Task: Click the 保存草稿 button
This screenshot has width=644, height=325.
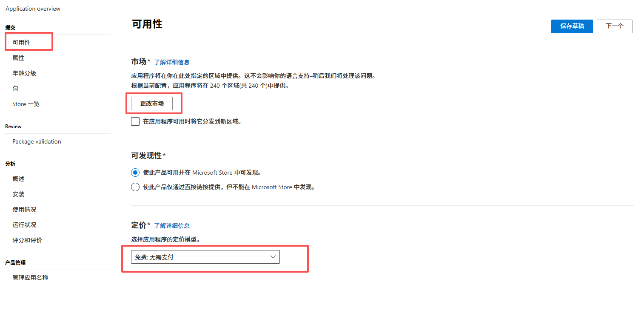Action: [572, 26]
